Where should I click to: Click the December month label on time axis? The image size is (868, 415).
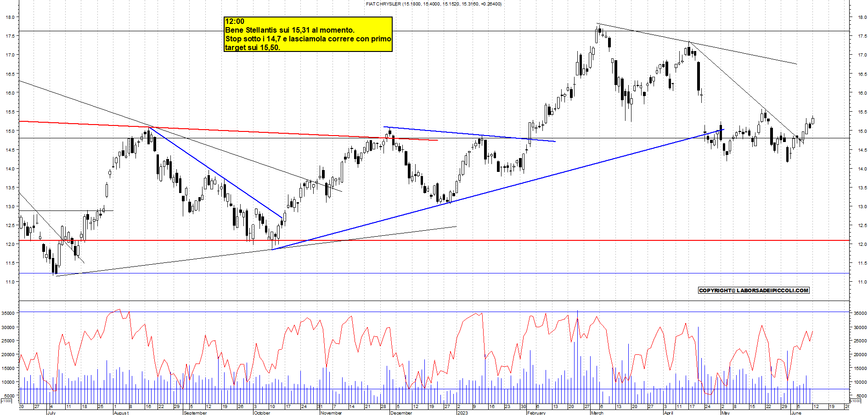click(x=401, y=413)
